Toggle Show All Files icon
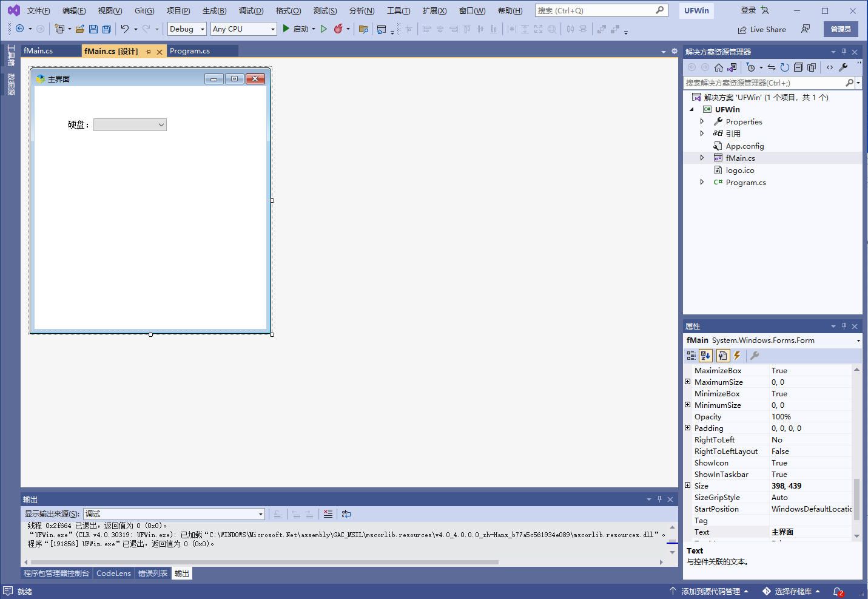This screenshot has height=599, width=868. pos(812,67)
